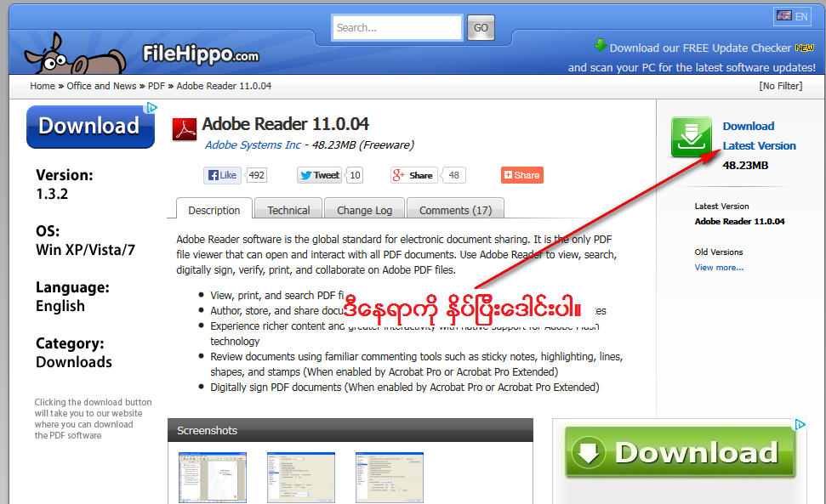Click the AdChoices icon on green Download ad
The height and width of the screenshot is (504, 826).
[800, 424]
